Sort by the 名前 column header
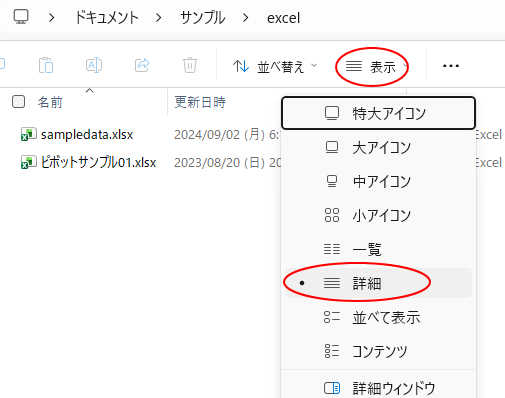The height and width of the screenshot is (398, 505). (50, 102)
